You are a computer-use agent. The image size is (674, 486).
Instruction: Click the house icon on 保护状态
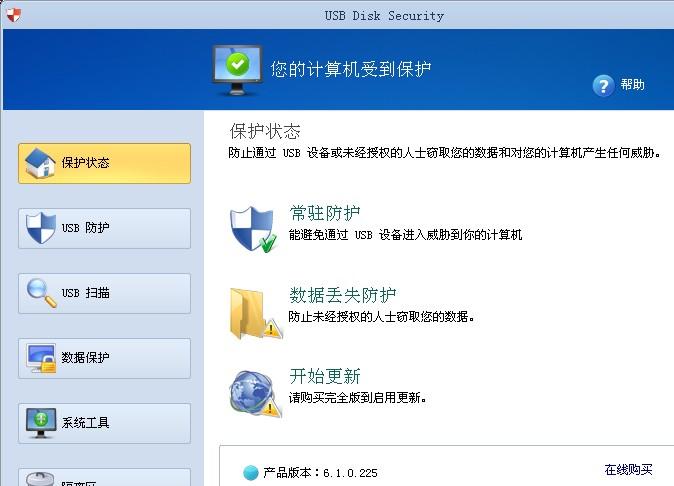point(40,163)
